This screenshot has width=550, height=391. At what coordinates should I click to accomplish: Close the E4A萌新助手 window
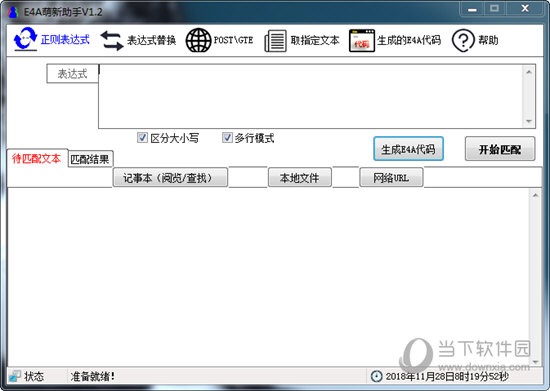pos(525,9)
